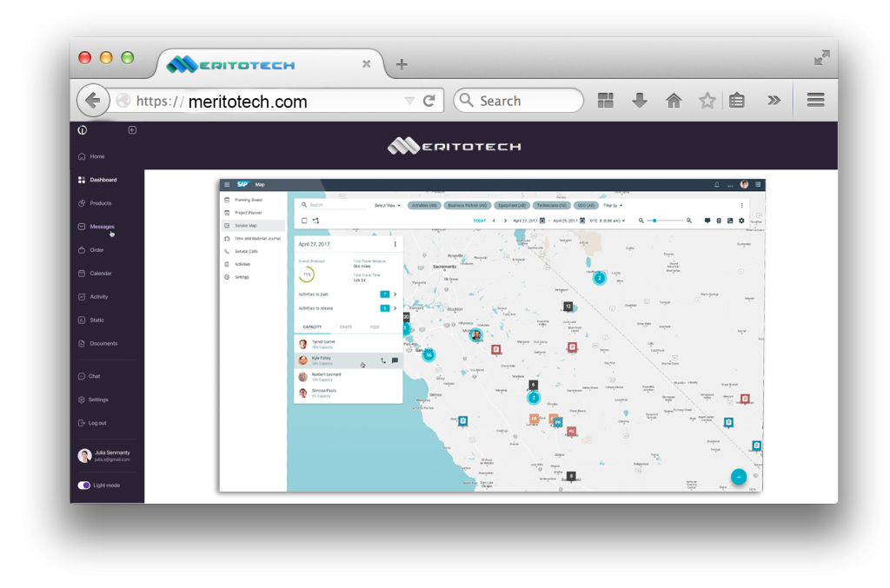Open Planning Board in the SAP menu

pyautogui.click(x=243, y=200)
